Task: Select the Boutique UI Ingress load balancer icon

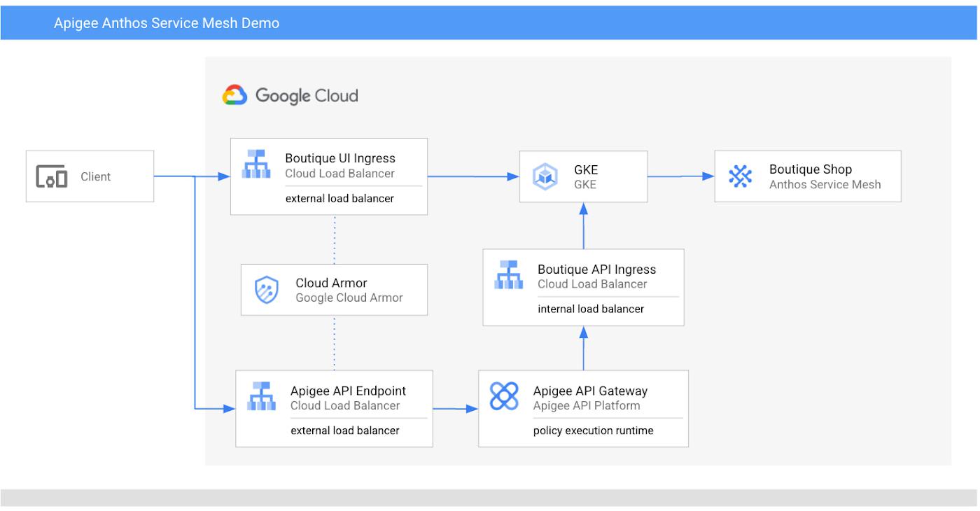Action: point(255,164)
